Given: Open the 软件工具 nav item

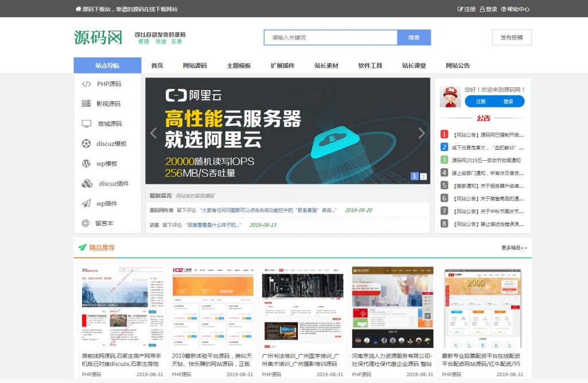Looking at the screenshot, I should coord(370,65).
